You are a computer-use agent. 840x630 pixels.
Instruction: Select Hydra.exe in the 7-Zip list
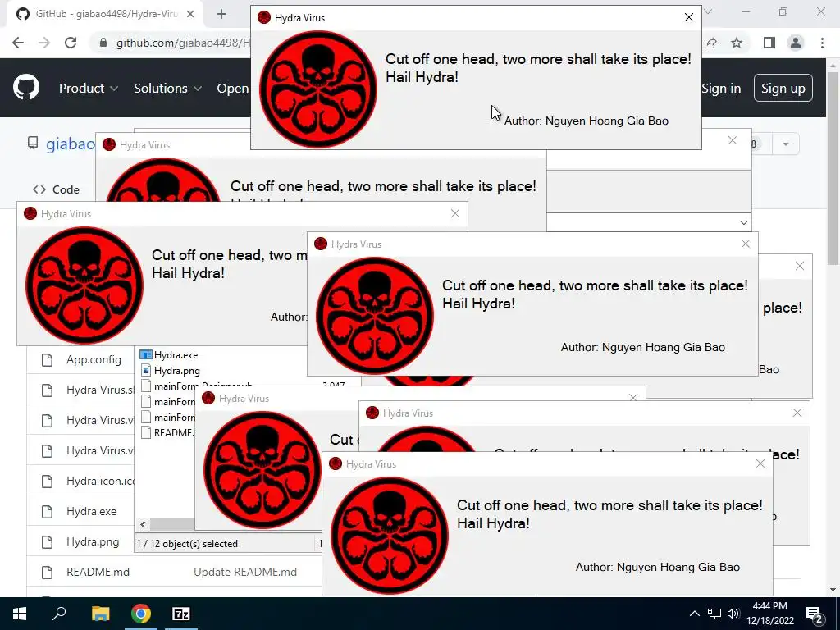pos(169,355)
